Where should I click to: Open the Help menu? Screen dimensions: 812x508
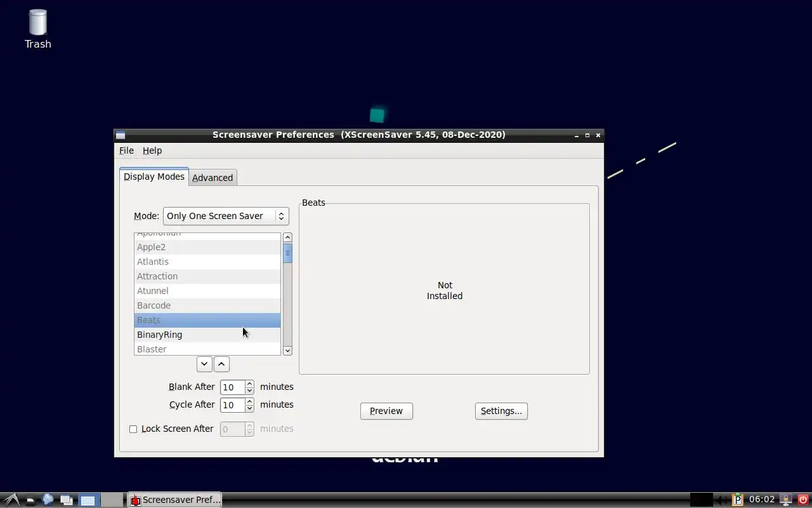pos(152,150)
